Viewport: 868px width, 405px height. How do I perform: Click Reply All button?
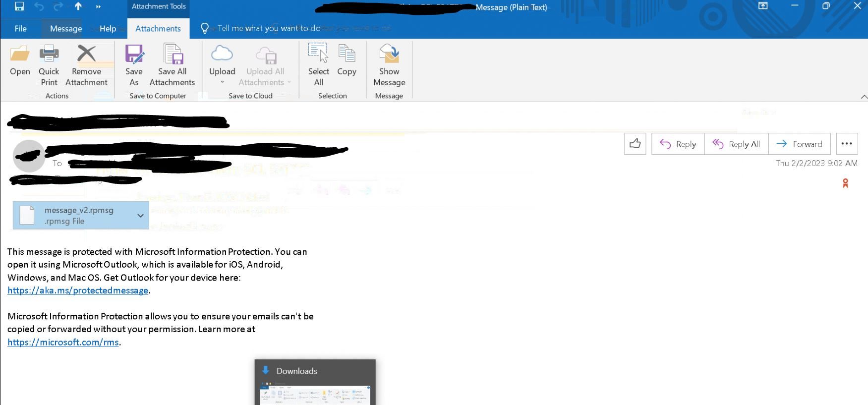736,144
